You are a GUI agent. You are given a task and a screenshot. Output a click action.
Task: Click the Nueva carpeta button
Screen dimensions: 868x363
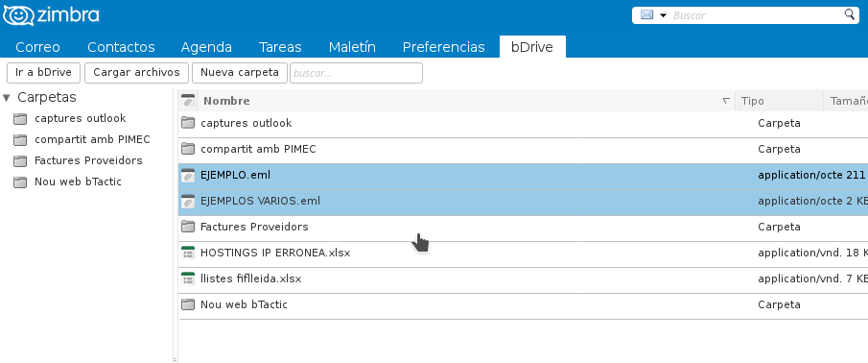coord(240,73)
